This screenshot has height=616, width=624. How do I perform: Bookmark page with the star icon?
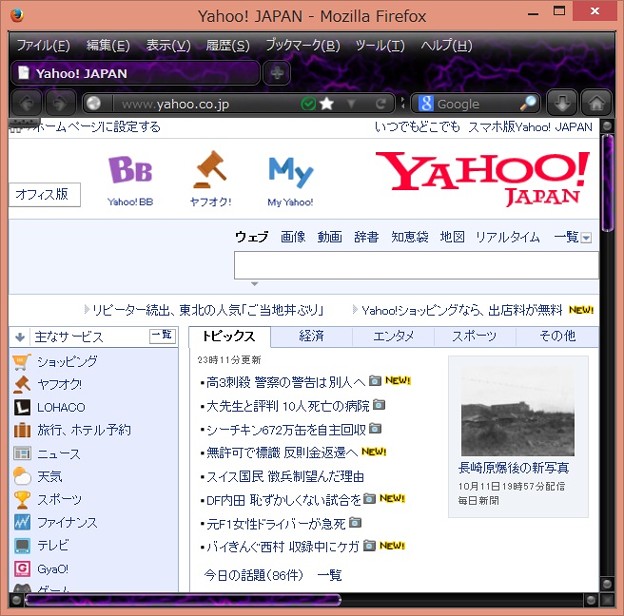click(x=327, y=104)
